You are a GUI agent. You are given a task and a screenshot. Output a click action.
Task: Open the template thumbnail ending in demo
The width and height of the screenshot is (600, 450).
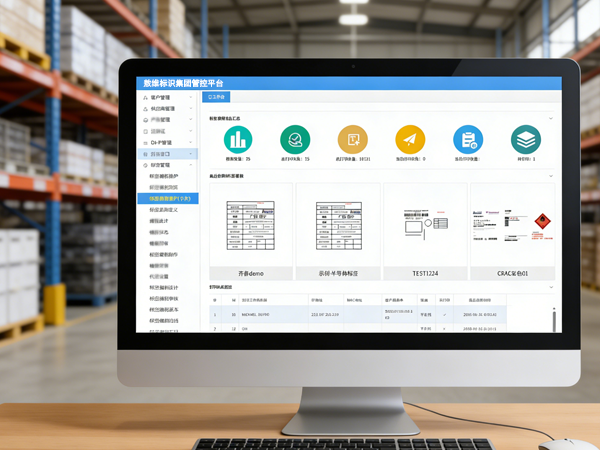[251, 232]
